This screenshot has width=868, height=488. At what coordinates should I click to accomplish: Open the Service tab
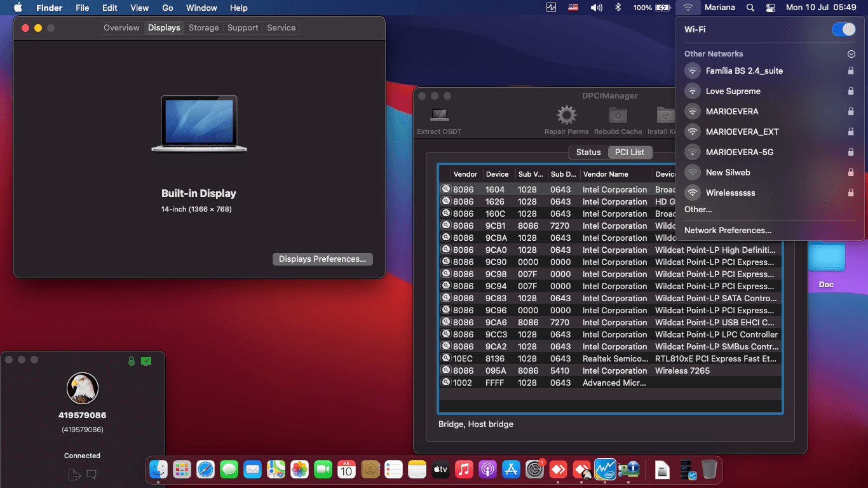pos(281,28)
